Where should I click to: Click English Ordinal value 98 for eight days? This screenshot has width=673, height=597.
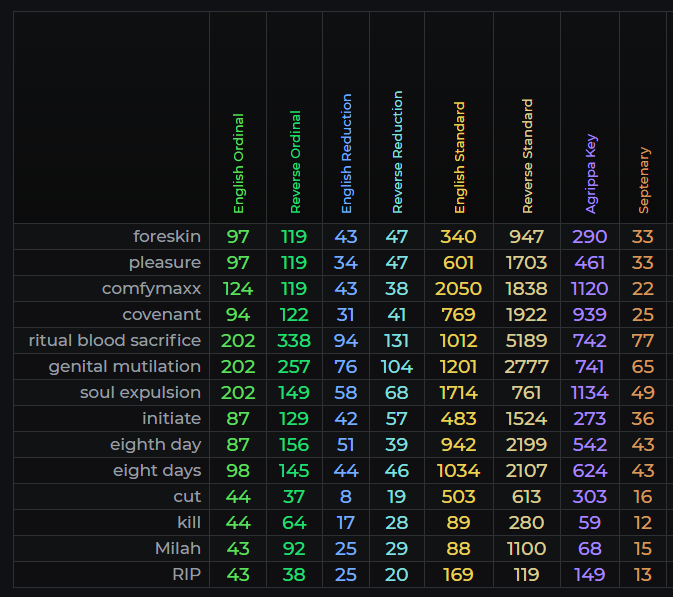point(238,471)
